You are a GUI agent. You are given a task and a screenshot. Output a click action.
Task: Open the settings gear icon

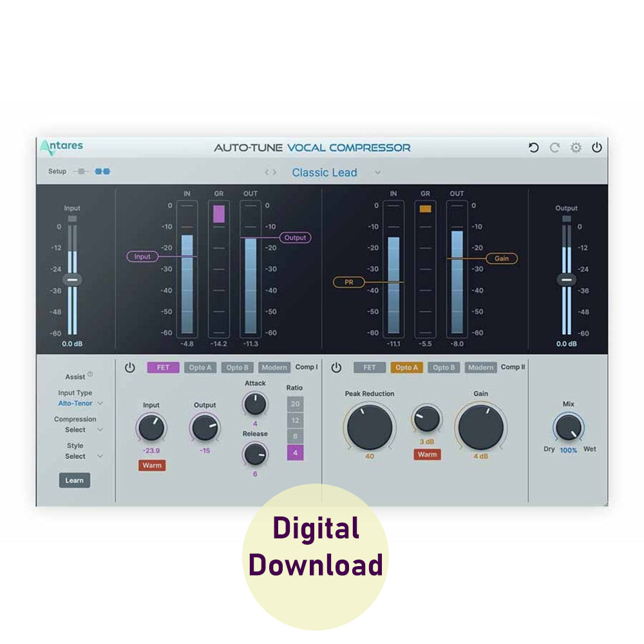click(x=576, y=147)
